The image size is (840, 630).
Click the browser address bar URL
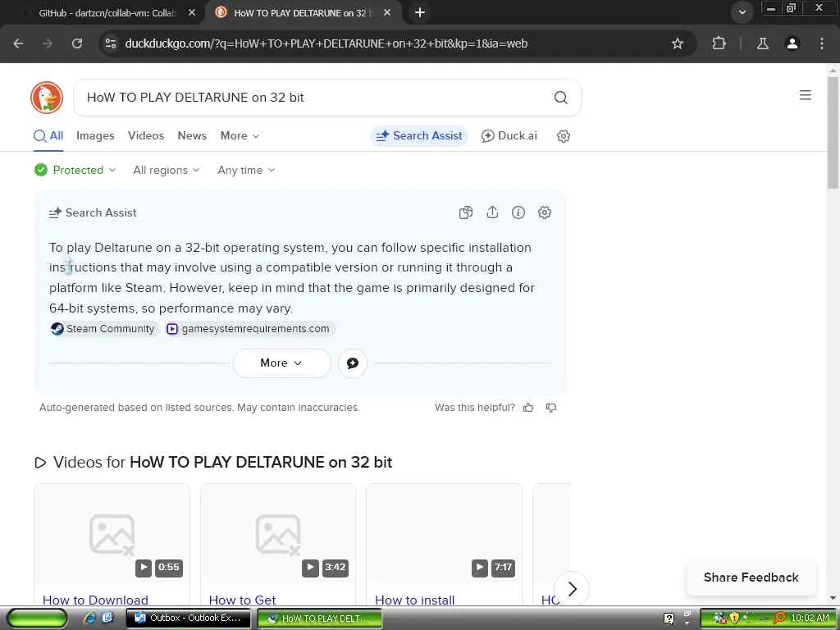[326, 43]
